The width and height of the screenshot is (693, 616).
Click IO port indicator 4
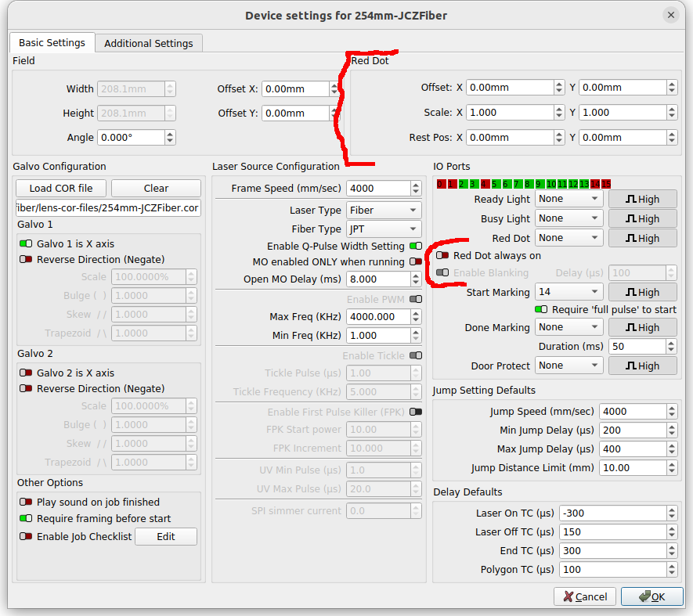click(485, 184)
